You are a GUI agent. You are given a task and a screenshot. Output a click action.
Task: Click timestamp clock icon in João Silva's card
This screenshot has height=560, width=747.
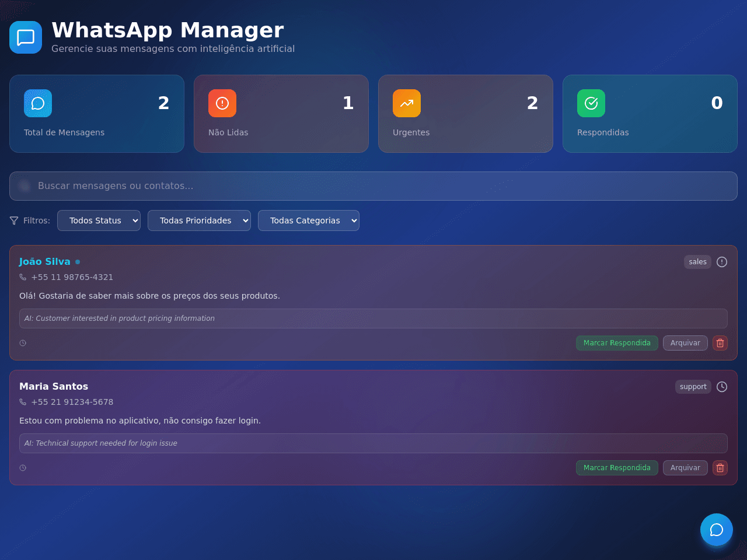point(23,343)
